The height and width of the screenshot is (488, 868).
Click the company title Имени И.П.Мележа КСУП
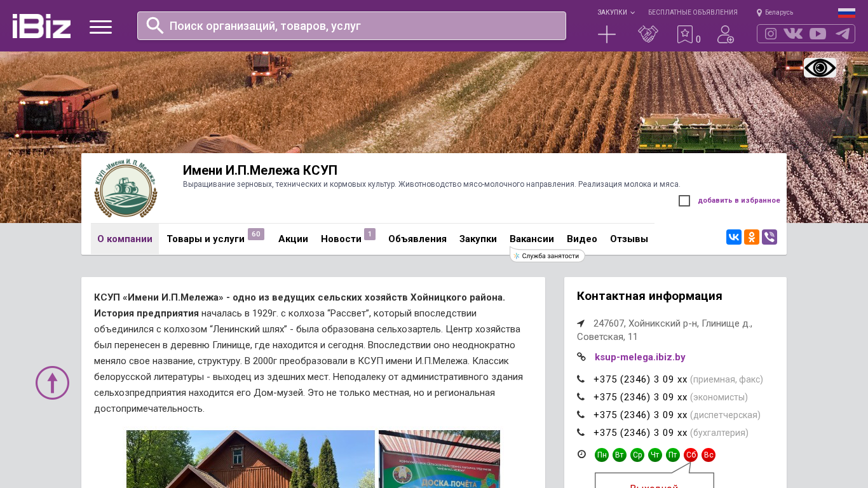click(x=260, y=170)
